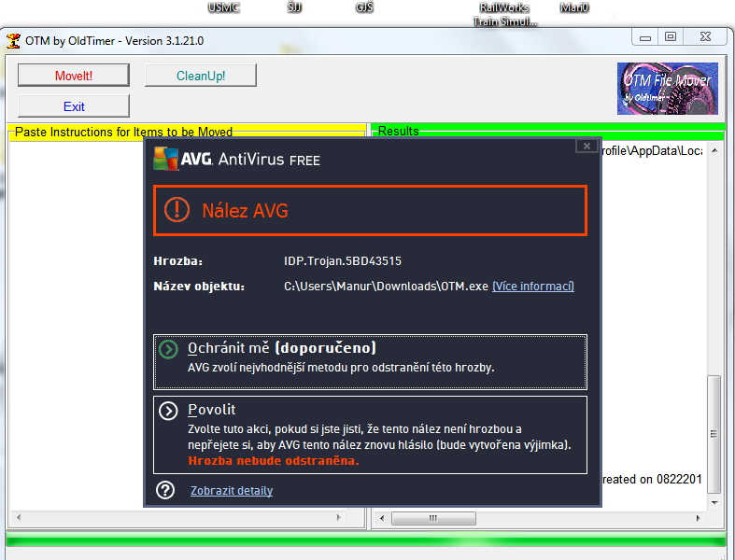The image size is (735, 560).
Task: Click the Results horizontal scrollbar thumb
Action: point(432,518)
